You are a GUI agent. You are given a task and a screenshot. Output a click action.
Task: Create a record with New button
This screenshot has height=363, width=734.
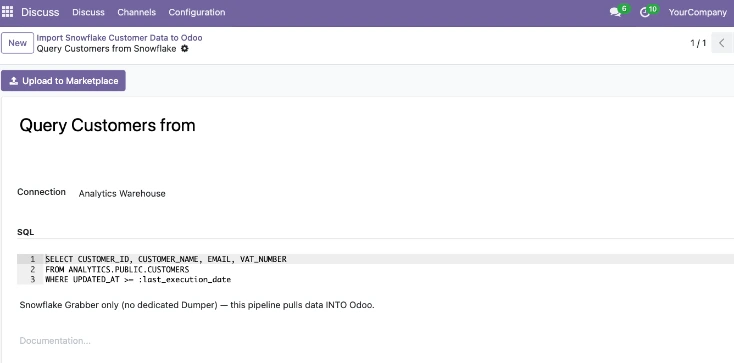[x=17, y=43]
